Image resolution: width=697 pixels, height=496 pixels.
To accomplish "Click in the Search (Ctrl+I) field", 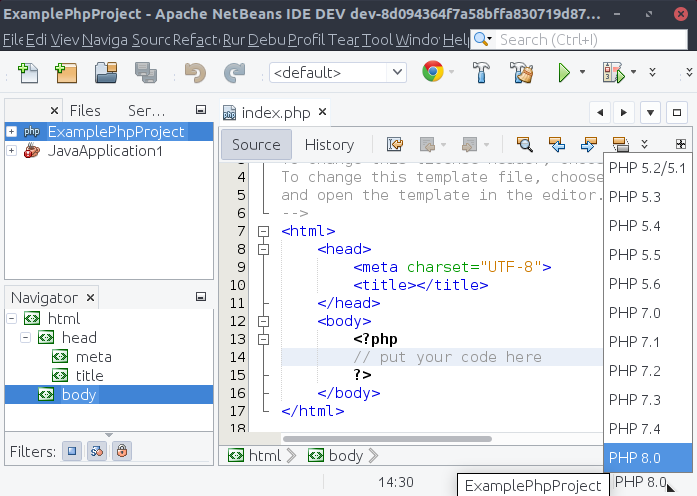I will tap(591, 40).
